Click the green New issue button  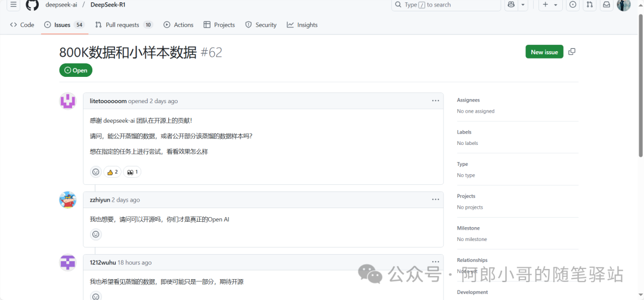point(544,52)
